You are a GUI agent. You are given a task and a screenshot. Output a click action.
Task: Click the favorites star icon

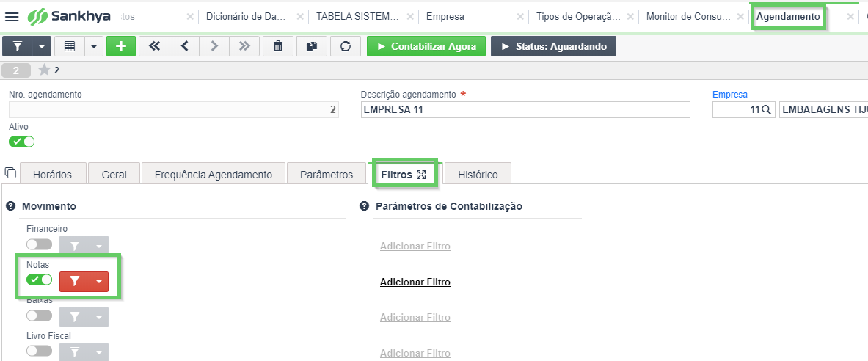pyautogui.click(x=44, y=70)
